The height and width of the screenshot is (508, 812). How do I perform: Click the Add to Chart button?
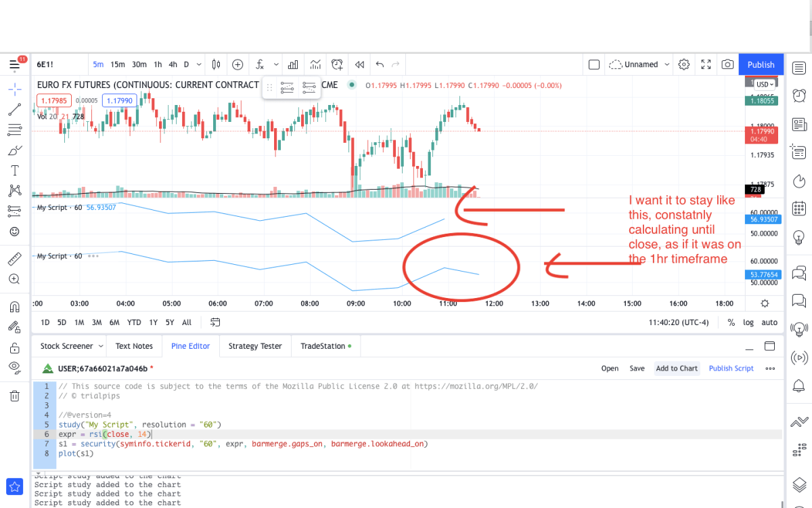point(677,368)
